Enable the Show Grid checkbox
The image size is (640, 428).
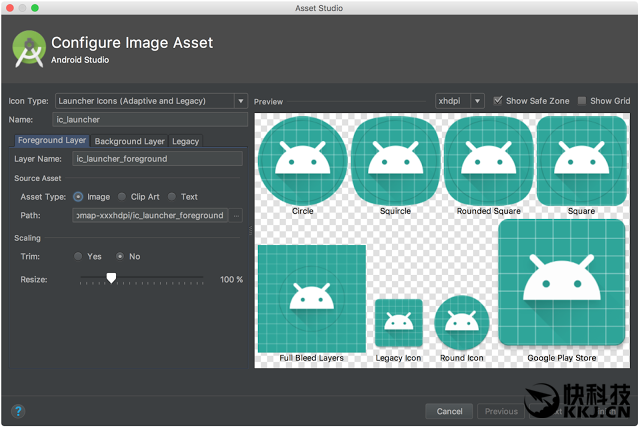point(582,100)
